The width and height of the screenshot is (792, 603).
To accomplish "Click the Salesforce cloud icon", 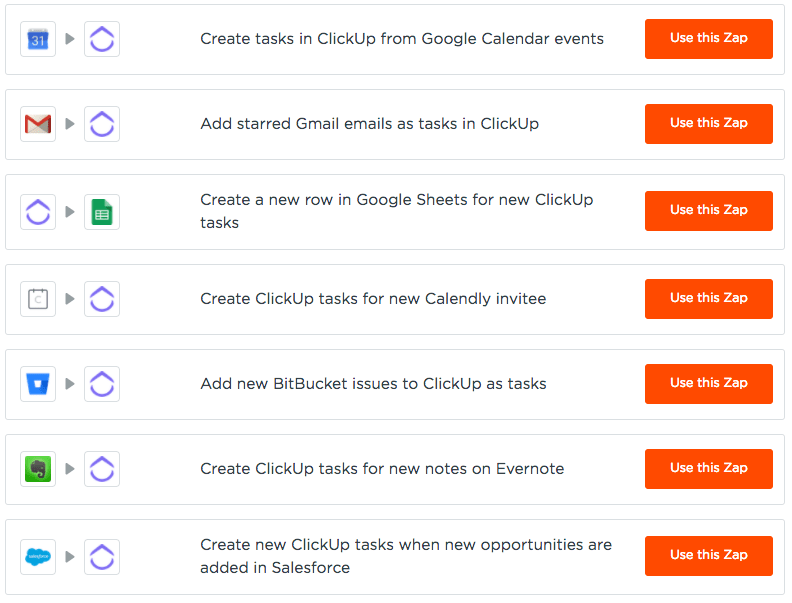I will pyautogui.click(x=38, y=556).
